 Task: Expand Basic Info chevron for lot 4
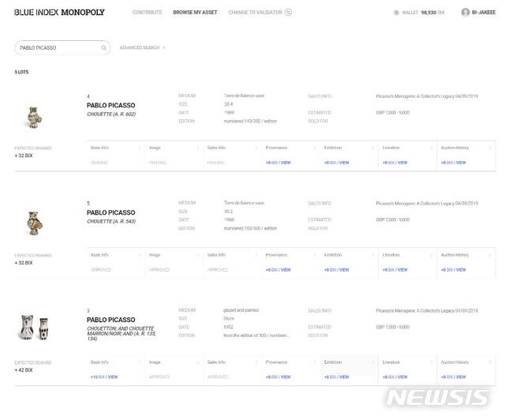(x=140, y=148)
